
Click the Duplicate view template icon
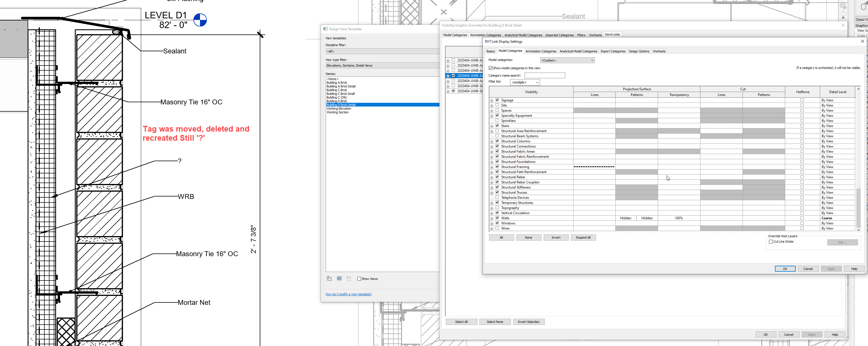click(x=329, y=279)
